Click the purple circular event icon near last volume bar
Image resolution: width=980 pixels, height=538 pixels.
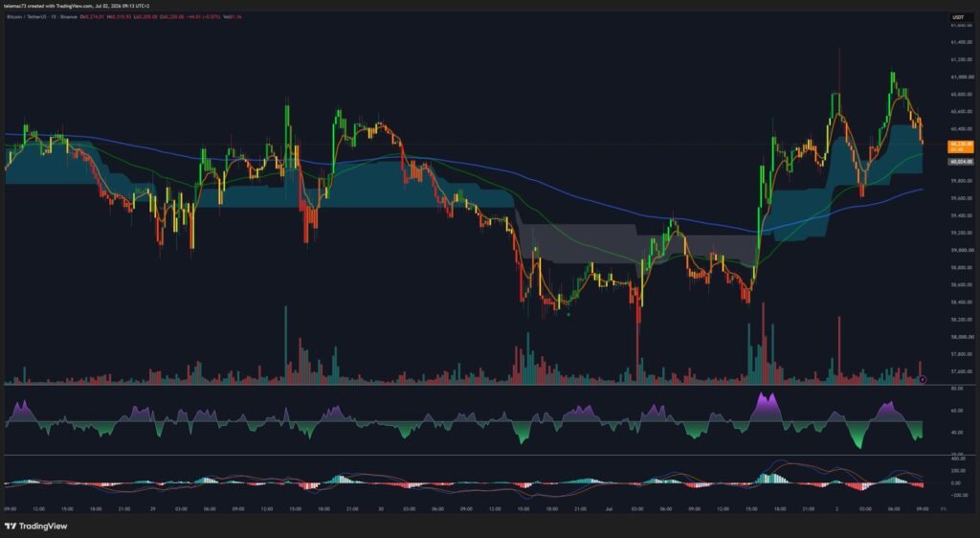[924, 379]
